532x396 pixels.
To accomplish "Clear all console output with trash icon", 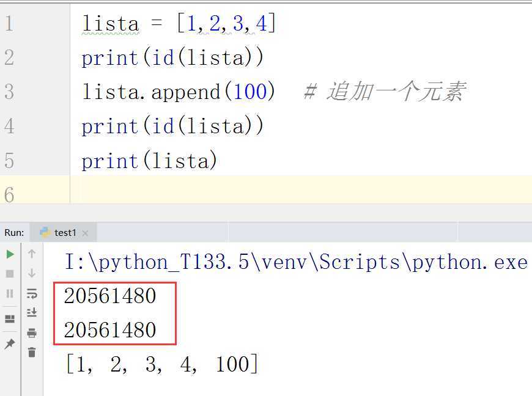I will click(32, 352).
